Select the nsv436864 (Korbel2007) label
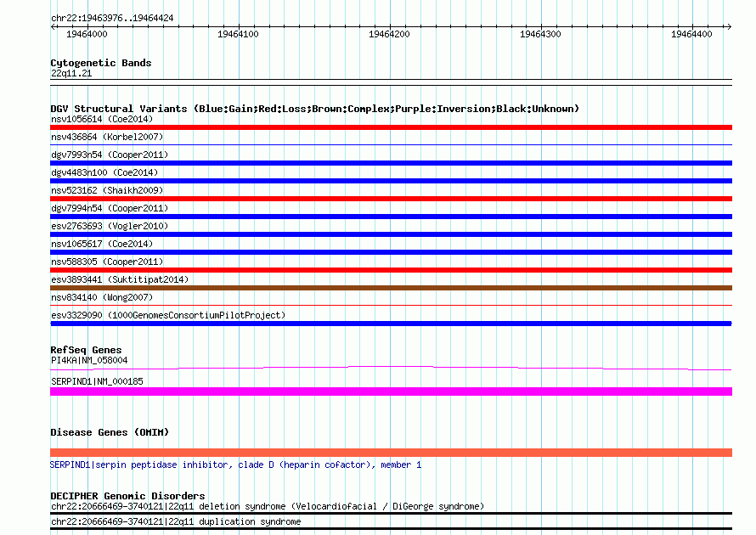 [107, 137]
